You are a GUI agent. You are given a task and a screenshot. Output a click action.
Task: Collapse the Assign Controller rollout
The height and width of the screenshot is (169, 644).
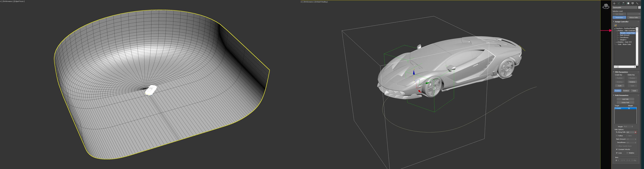pyautogui.click(x=614, y=22)
